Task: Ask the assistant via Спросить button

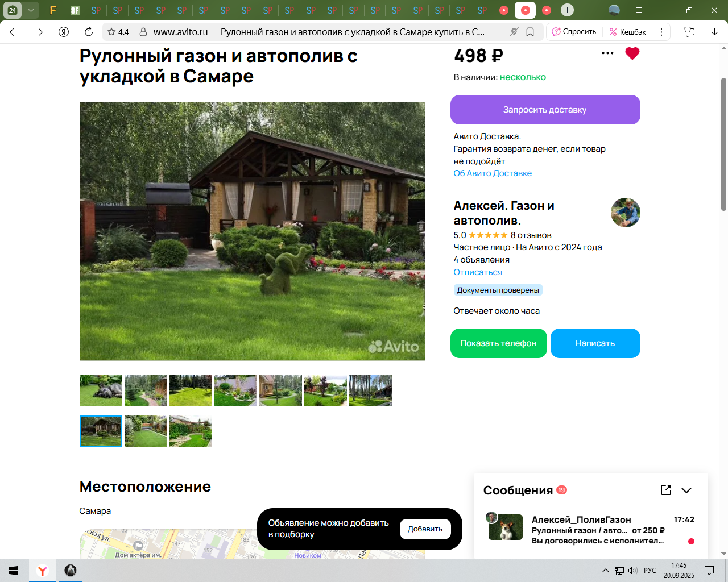Action: click(574, 32)
